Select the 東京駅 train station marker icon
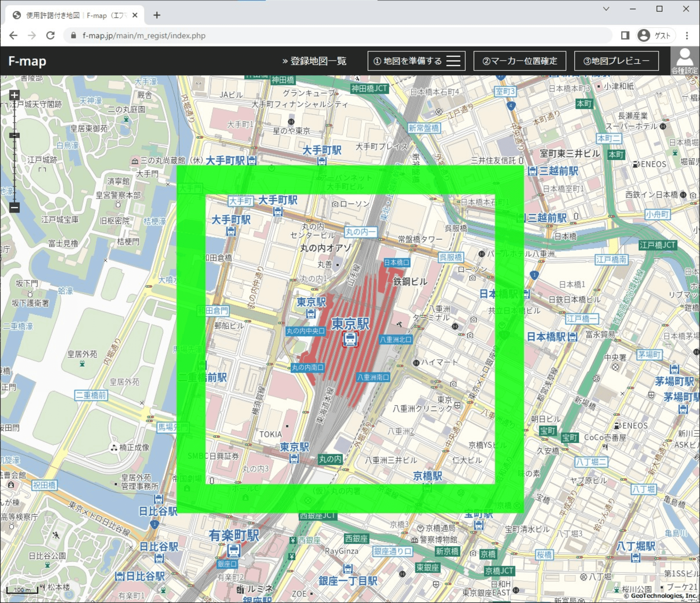 click(350, 339)
